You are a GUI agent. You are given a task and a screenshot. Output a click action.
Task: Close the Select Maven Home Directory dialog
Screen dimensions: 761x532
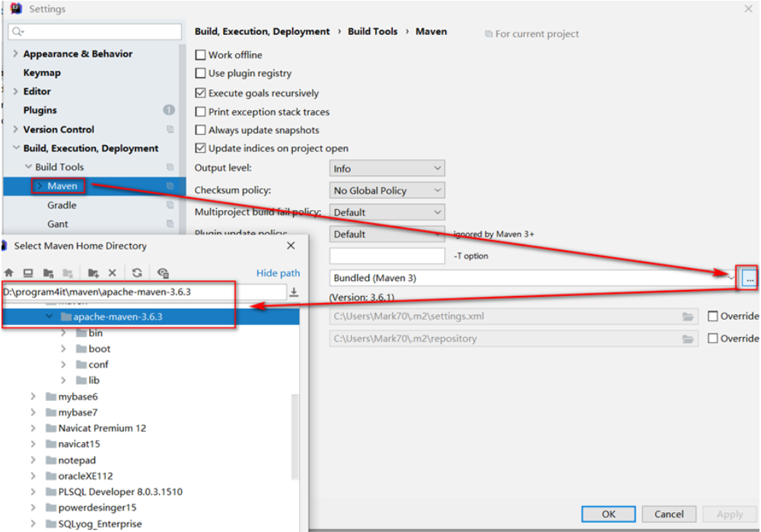pyautogui.click(x=291, y=246)
